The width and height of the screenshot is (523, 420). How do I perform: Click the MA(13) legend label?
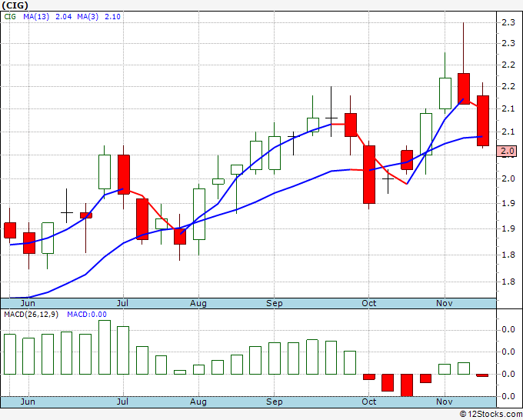36,17
